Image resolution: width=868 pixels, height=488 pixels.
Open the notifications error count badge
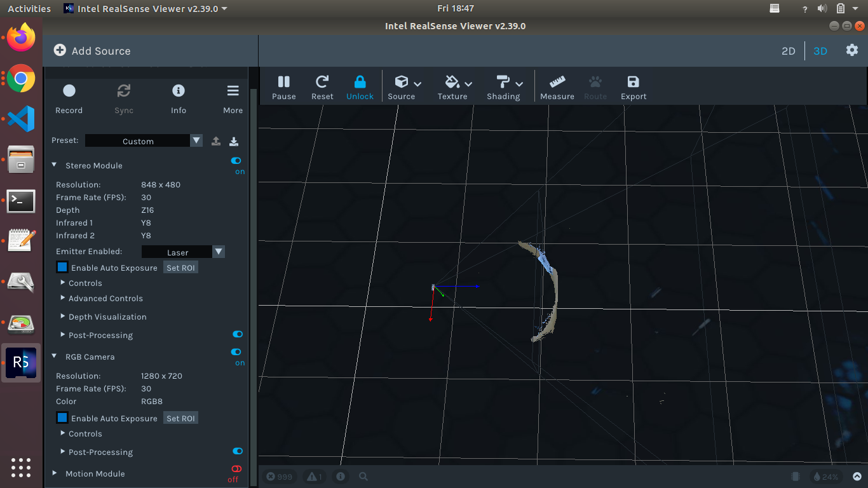click(279, 476)
